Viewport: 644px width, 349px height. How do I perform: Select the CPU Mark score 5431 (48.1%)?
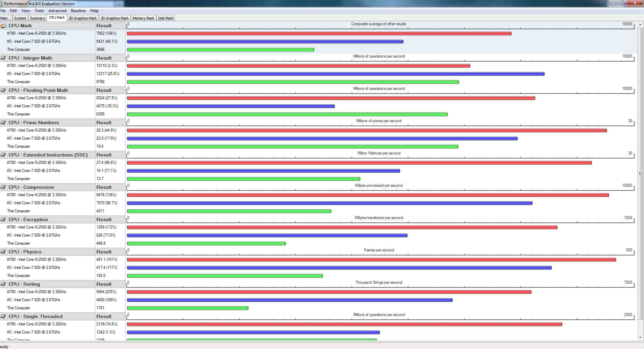(x=107, y=41)
